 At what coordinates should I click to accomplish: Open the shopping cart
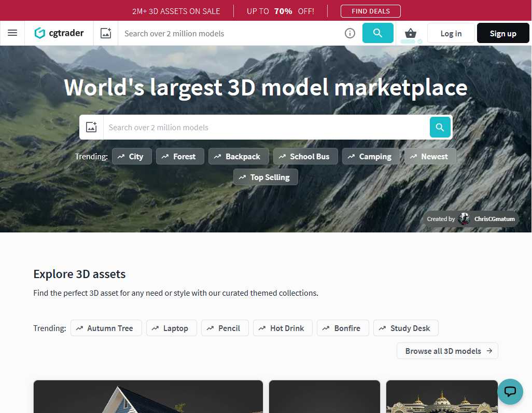tap(411, 33)
